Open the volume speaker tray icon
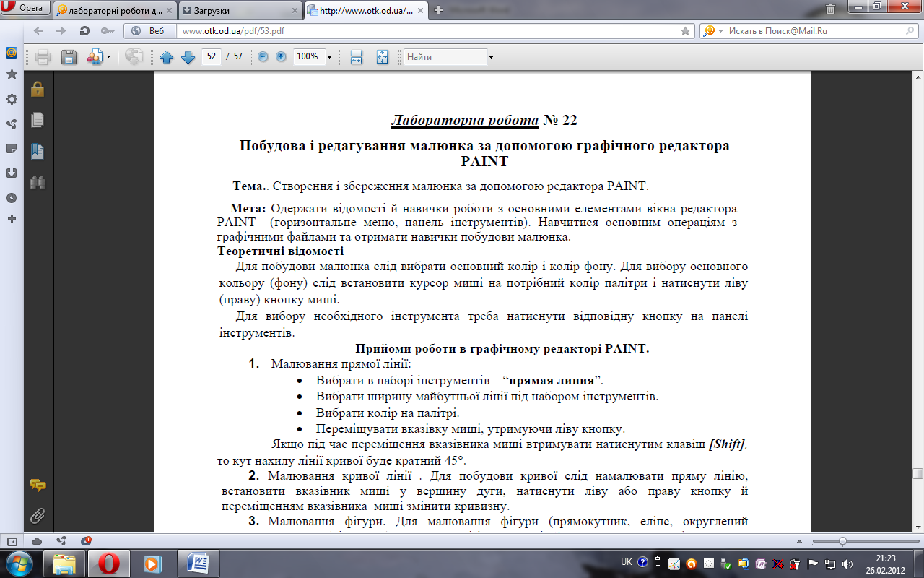Screen dimensions: 924x578 (x=848, y=564)
